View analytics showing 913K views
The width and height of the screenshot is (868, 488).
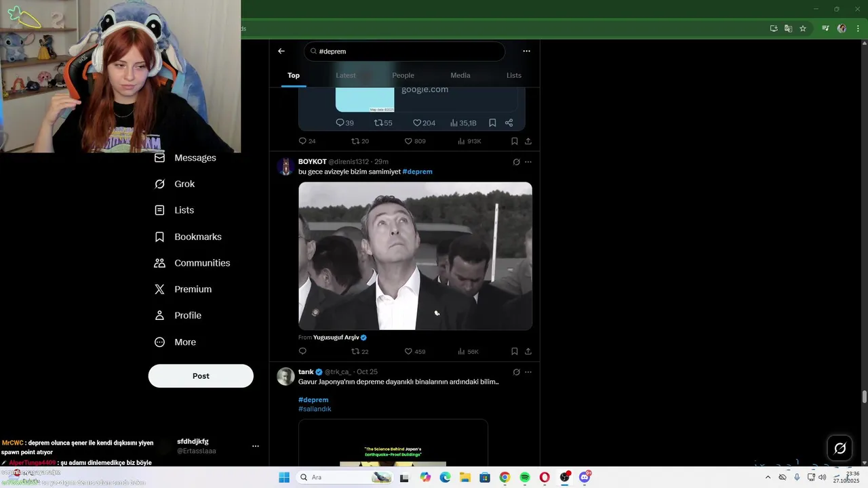469,141
